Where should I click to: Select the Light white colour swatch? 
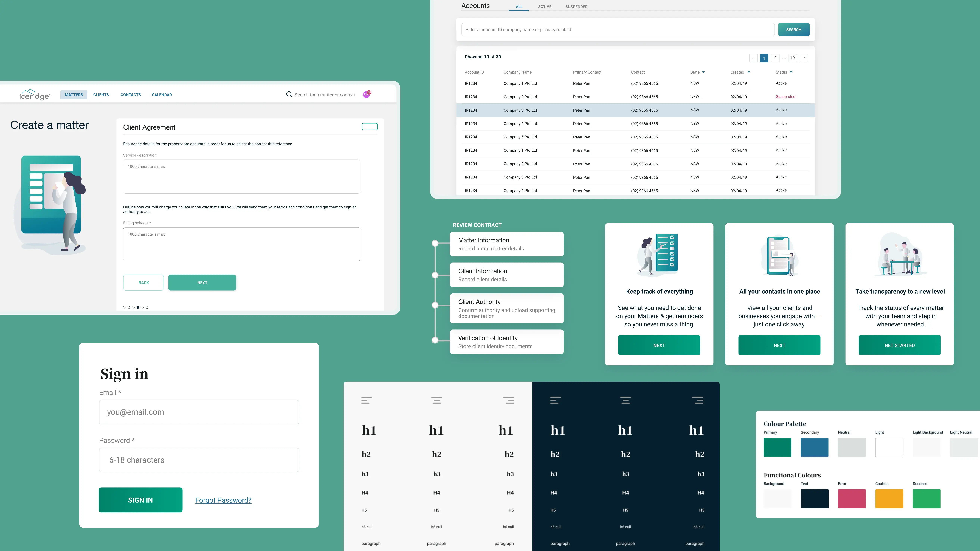(x=889, y=447)
